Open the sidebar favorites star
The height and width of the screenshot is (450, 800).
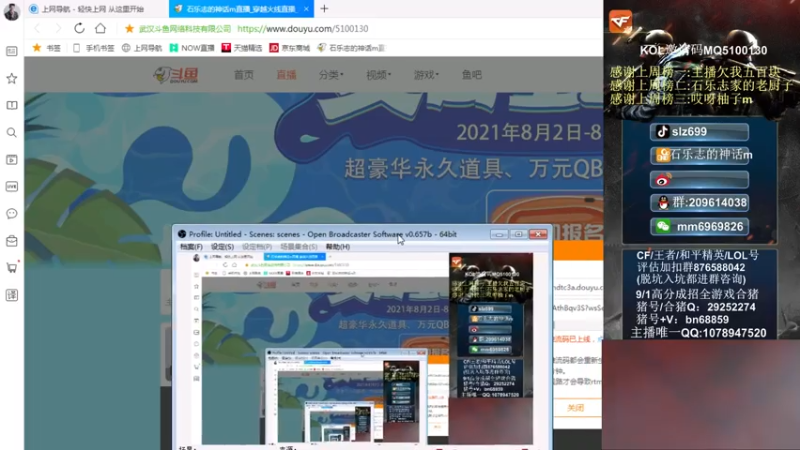(x=11, y=78)
